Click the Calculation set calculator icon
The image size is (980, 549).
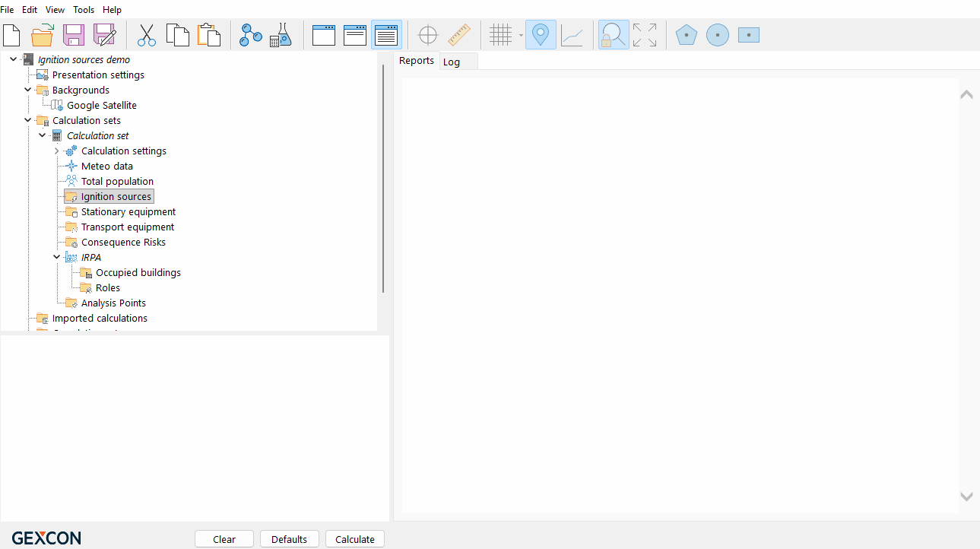click(57, 135)
